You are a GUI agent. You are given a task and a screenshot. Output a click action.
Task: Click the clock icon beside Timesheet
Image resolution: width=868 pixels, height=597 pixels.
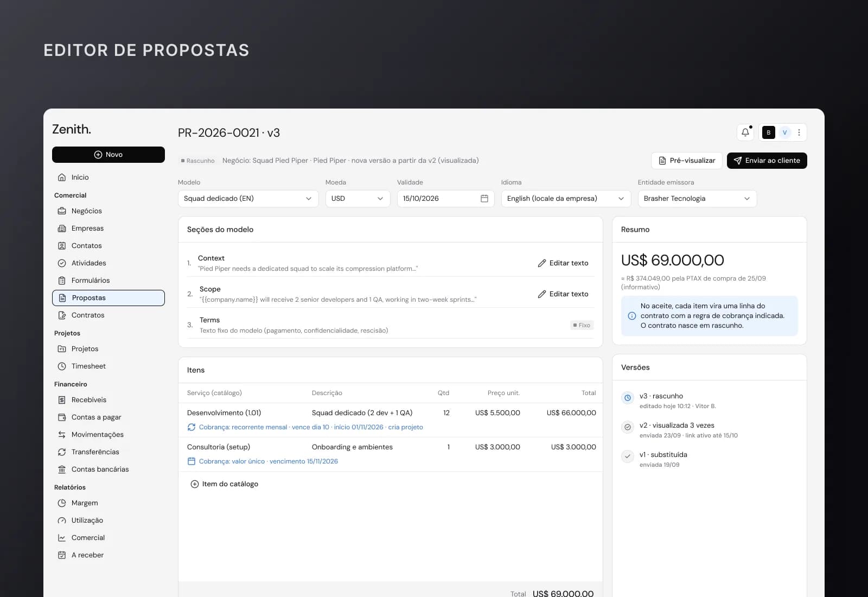tap(62, 366)
